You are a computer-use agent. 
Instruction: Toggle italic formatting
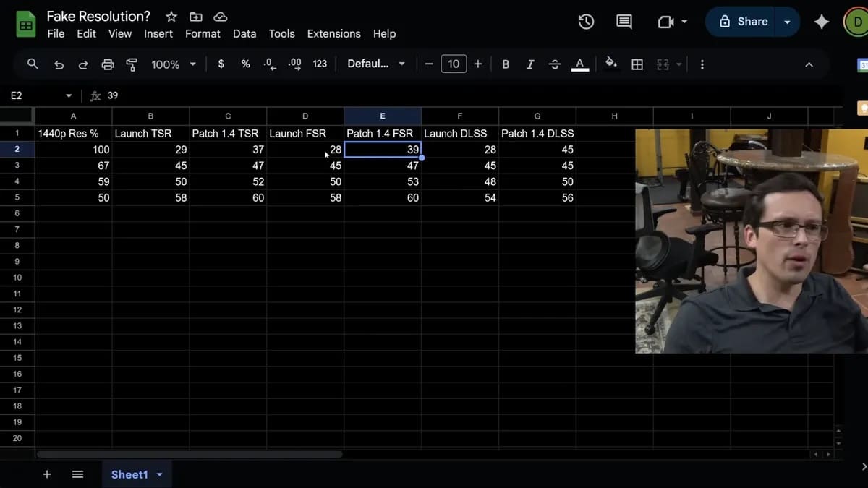coord(530,64)
